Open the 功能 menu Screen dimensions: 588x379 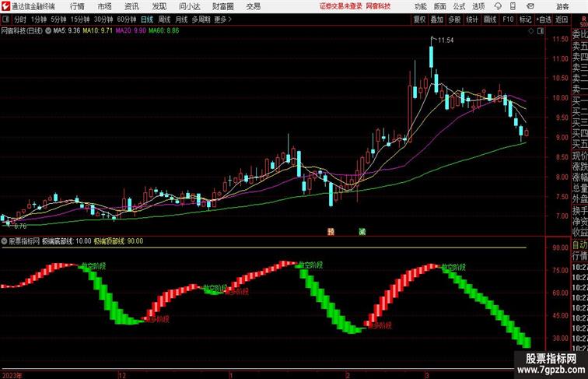(x=420, y=6)
